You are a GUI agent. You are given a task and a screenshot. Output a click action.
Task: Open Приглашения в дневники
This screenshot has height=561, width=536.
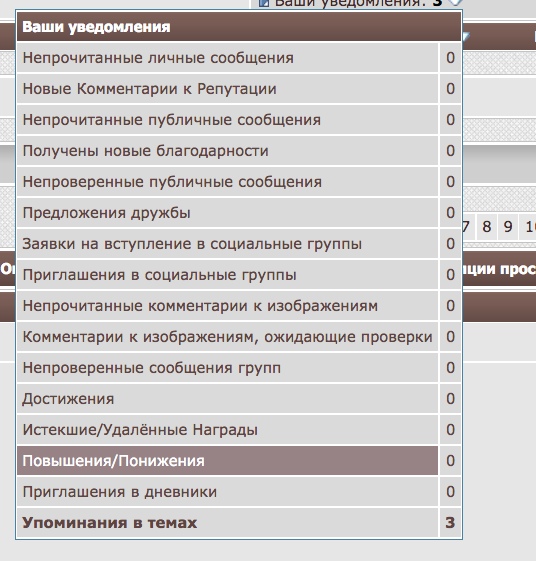click(228, 492)
